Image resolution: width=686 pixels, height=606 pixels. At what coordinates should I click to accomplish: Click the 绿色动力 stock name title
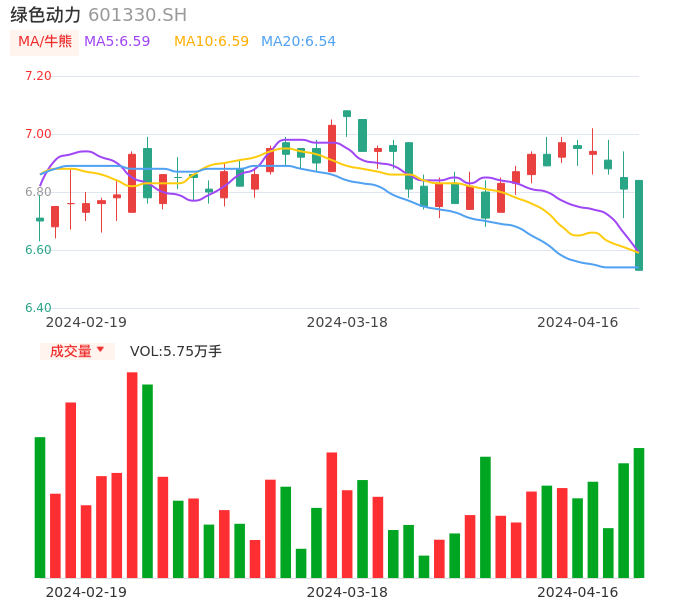click(45, 15)
